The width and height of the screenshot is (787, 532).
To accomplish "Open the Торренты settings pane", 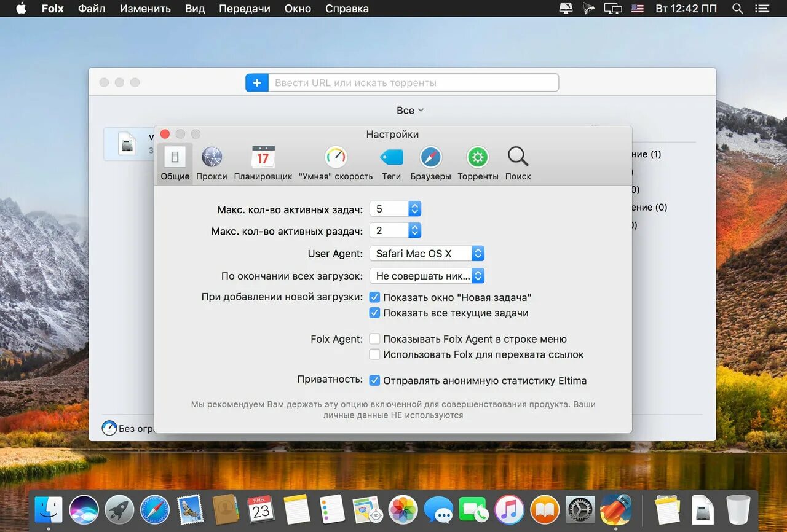I will click(x=478, y=163).
